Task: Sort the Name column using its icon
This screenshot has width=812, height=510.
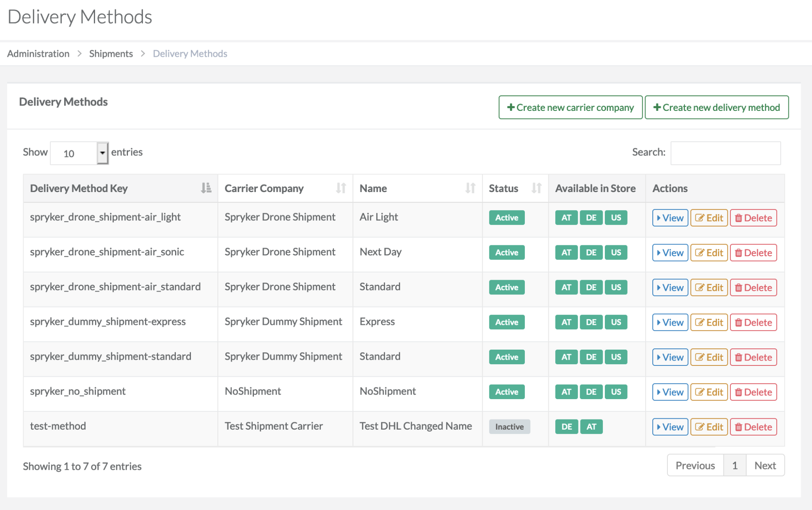Action: [470, 188]
